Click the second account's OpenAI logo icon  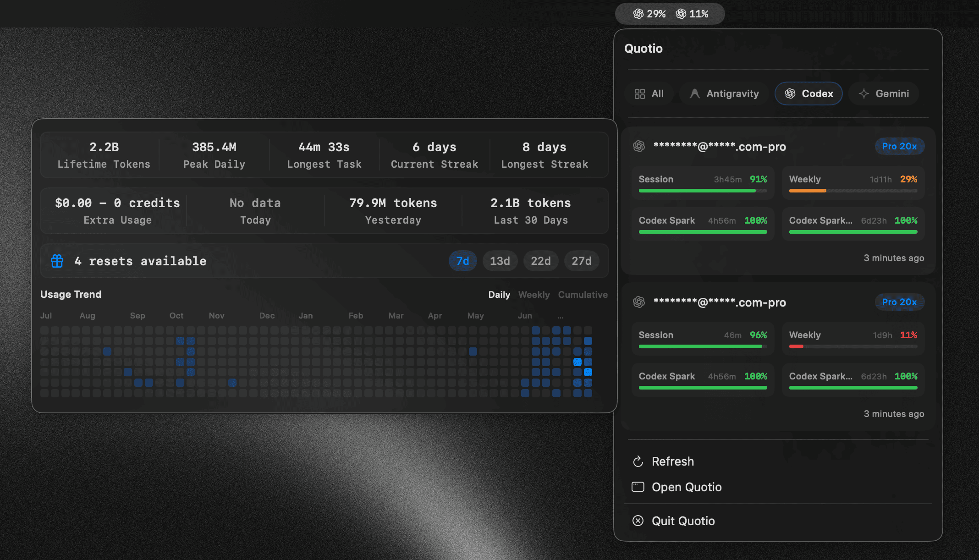point(639,302)
